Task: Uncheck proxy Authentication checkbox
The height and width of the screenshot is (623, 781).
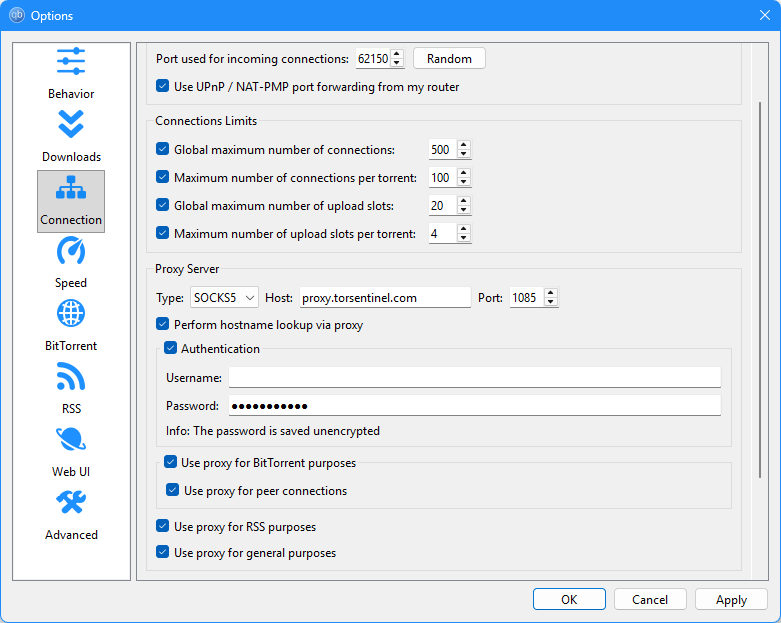Action: 170,348
